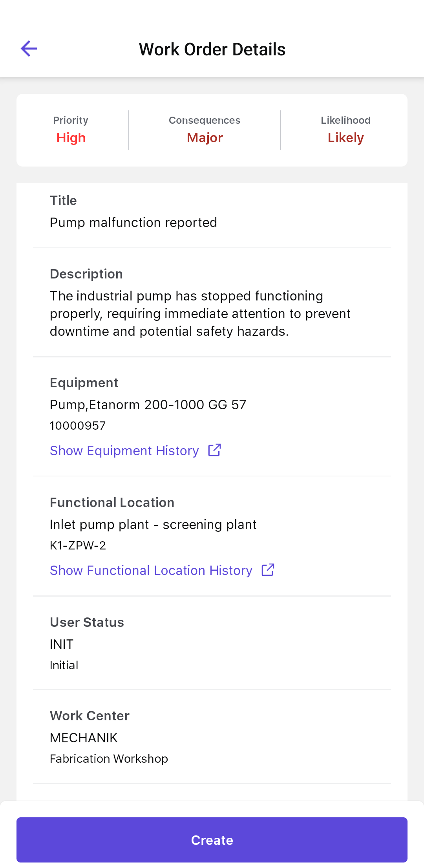Tap the title text Pump malfunction reported
Viewport: 424px width, 868px height.
pos(133,223)
